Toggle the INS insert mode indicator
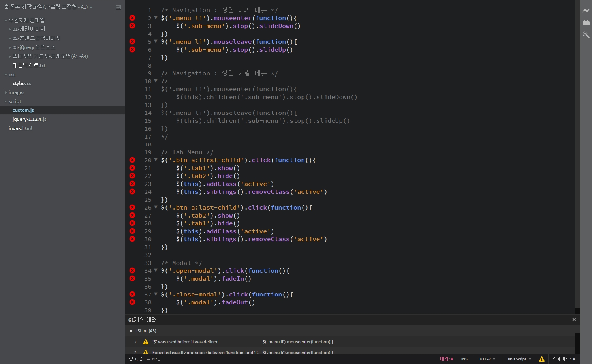 click(464, 359)
